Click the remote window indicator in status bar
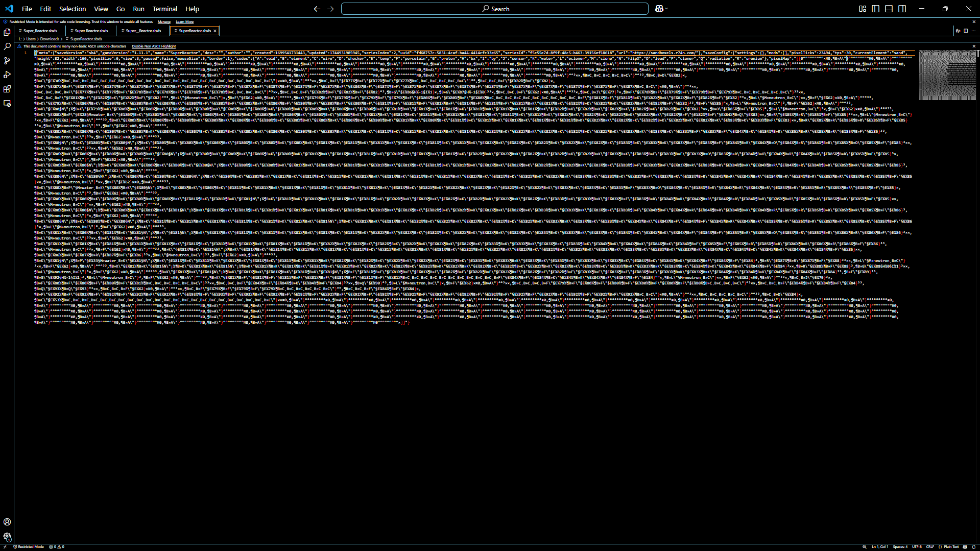The width and height of the screenshot is (980, 551). [5, 547]
